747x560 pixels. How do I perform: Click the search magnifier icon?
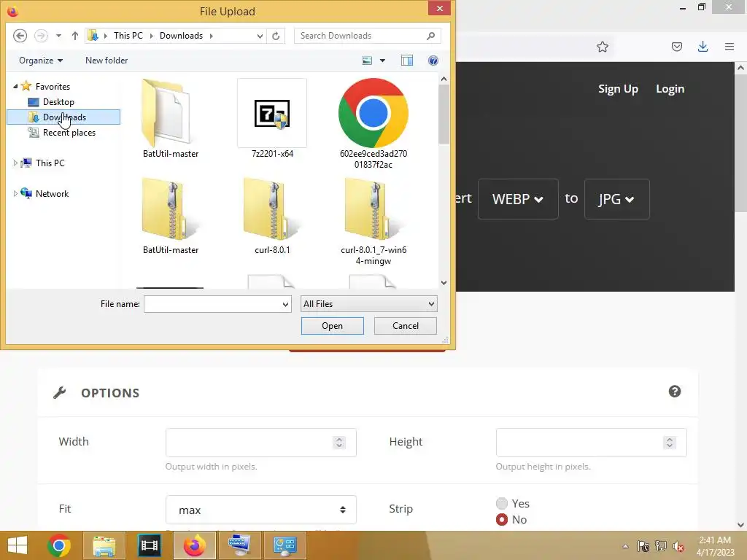pyautogui.click(x=430, y=36)
